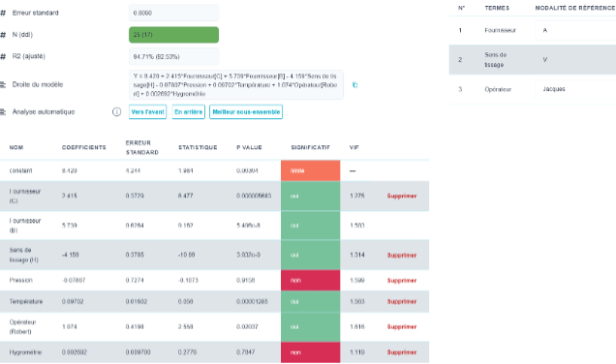Screen dimensions: 616x364
Task: Click the P VALUE column header
Action: [249, 148]
